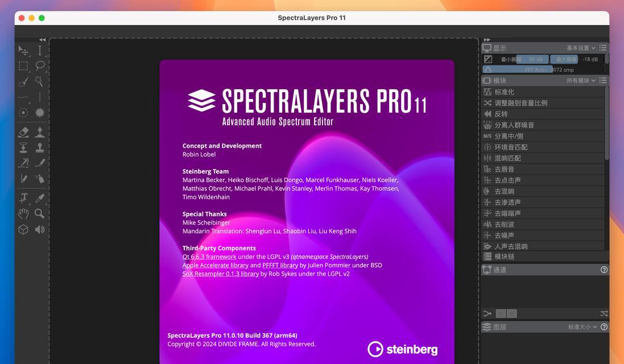Image resolution: width=624 pixels, height=364 pixels.
Task: Open the 去渗透声 module
Action: coord(543,202)
